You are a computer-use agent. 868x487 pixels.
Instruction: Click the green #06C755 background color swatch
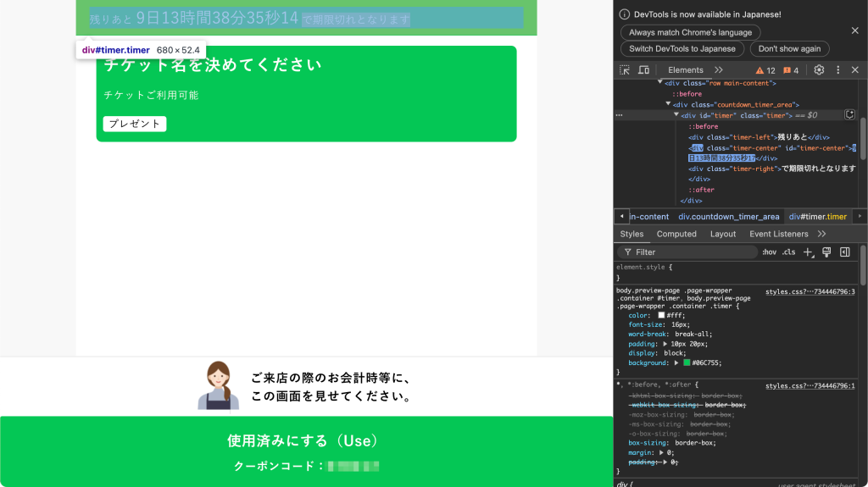(x=687, y=362)
